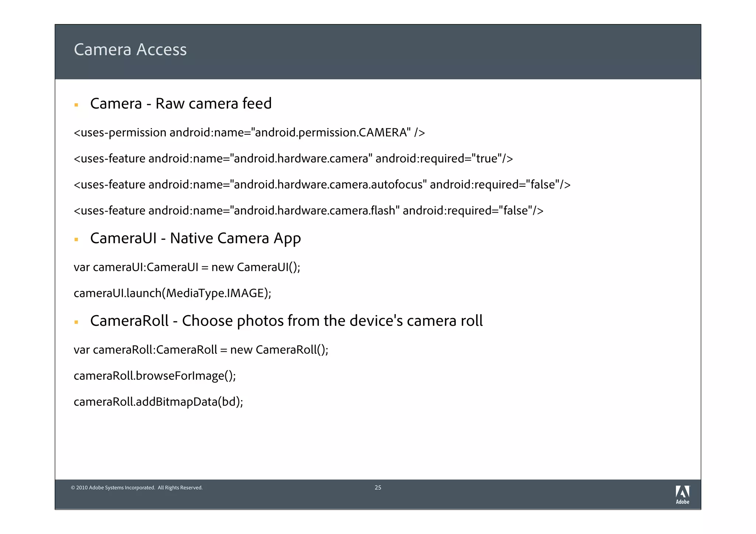This screenshot has width=756, height=534.
Task: Click the Camera Access slide title
Action: (x=130, y=50)
